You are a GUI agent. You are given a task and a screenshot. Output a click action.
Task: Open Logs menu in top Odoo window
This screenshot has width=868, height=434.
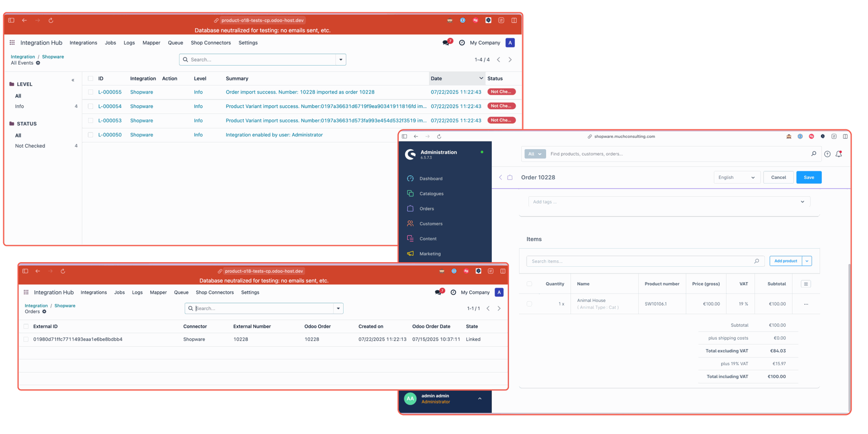[129, 42]
